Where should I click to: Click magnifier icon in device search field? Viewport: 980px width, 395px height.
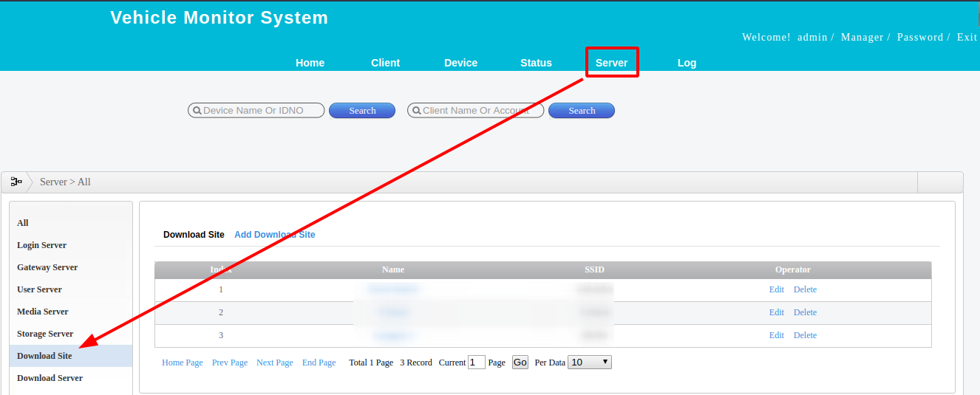click(x=197, y=111)
